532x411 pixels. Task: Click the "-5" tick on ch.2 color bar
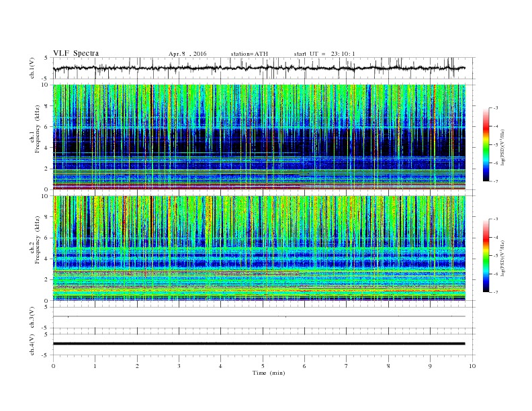coord(496,256)
